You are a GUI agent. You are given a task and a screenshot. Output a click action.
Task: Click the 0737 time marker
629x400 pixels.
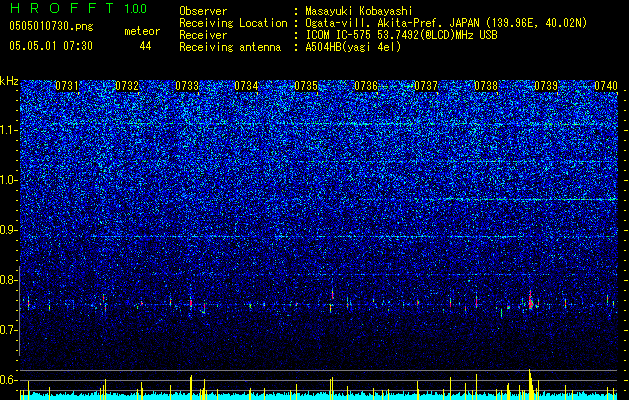(x=426, y=86)
